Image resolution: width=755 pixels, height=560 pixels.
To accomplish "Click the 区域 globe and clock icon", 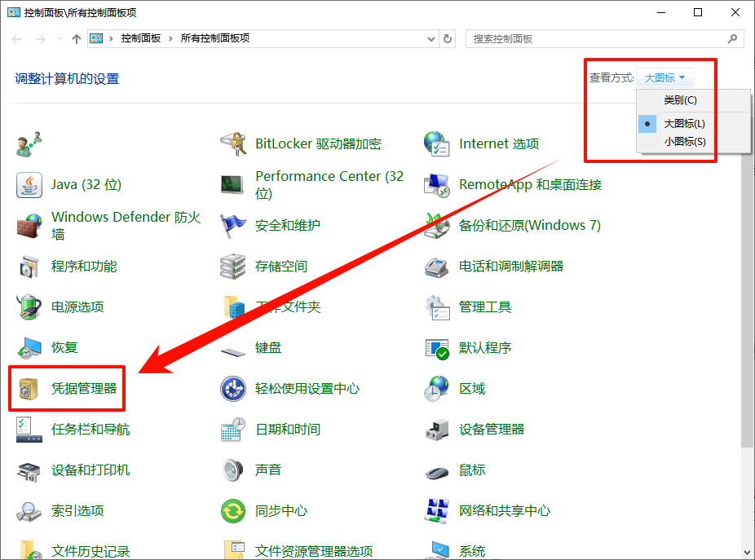I will click(437, 389).
